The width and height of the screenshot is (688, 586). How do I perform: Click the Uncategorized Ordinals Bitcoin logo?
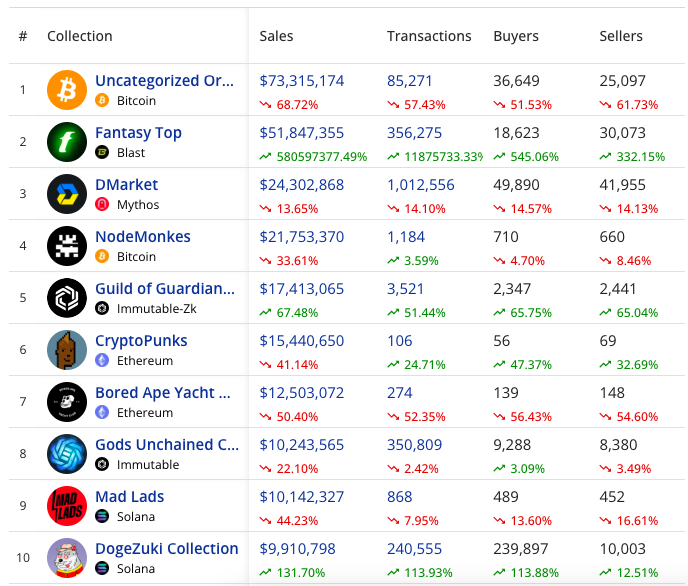67,90
